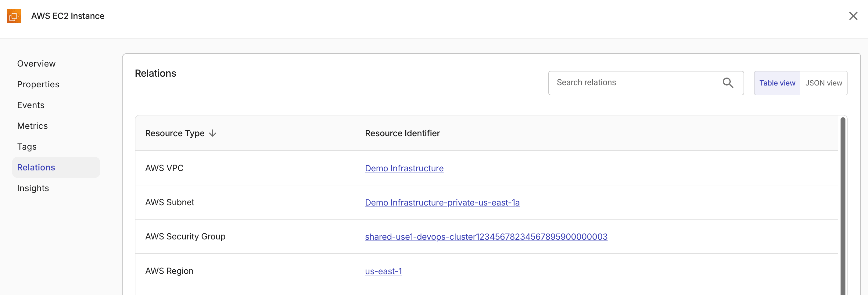Open the Events section

(x=31, y=105)
